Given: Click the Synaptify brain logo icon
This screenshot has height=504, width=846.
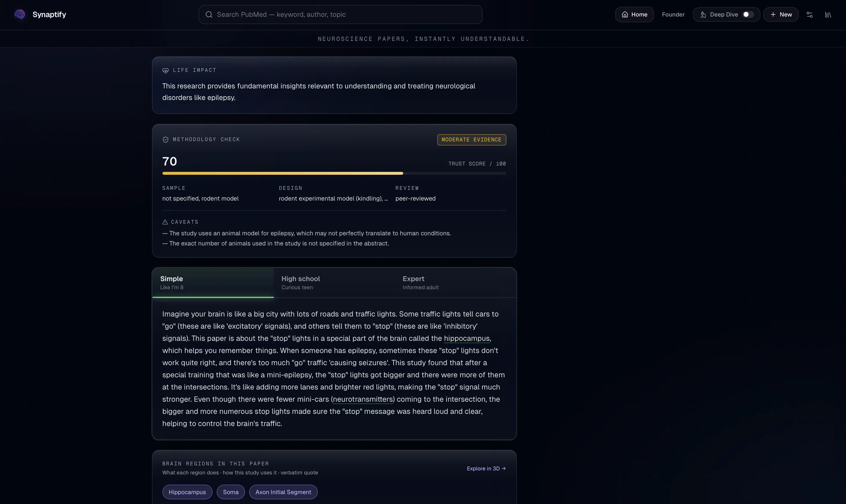Looking at the screenshot, I should pos(20,14).
